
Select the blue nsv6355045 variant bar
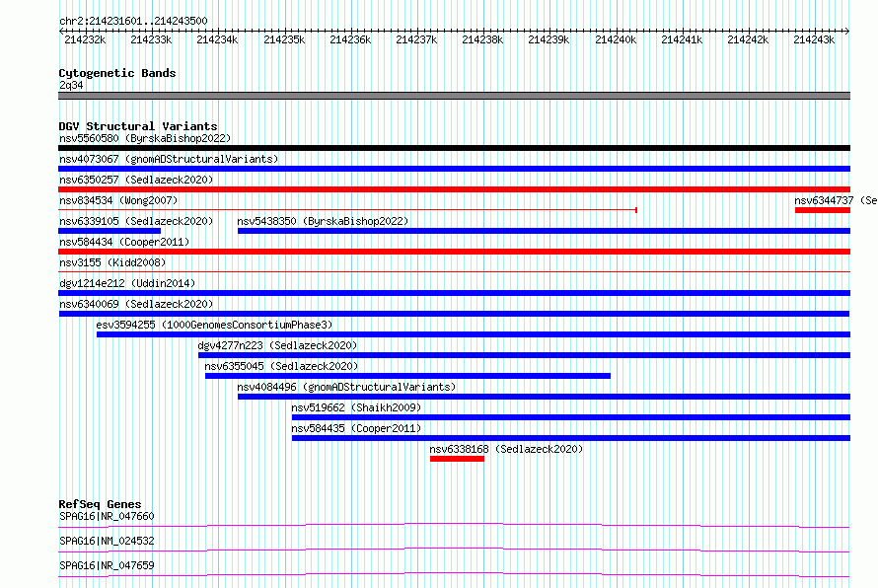click(x=407, y=376)
